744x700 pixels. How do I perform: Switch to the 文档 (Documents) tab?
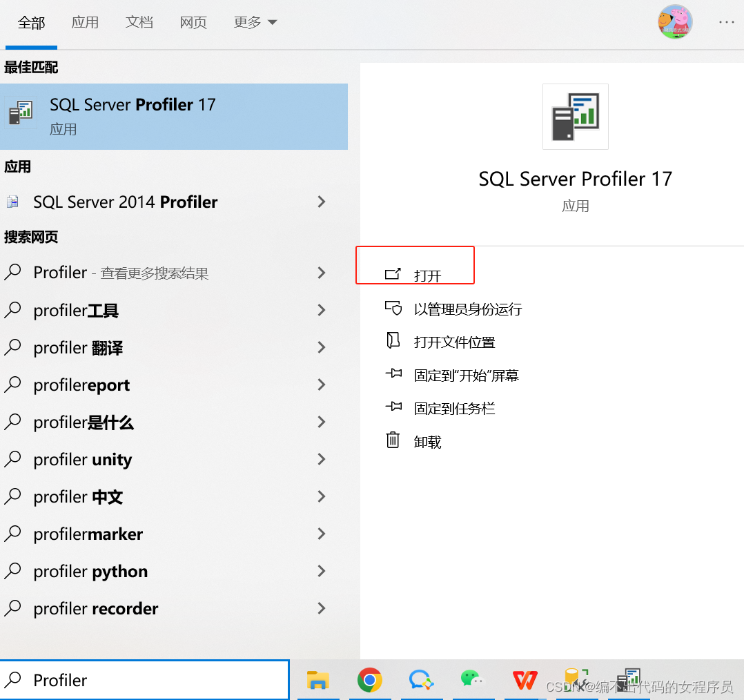pyautogui.click(x=139, y=22)
